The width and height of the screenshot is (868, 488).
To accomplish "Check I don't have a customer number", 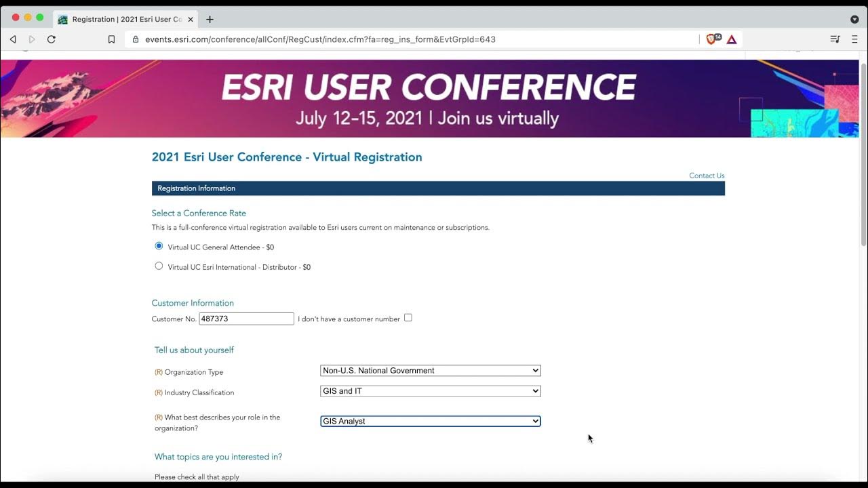I will (408, 317).
